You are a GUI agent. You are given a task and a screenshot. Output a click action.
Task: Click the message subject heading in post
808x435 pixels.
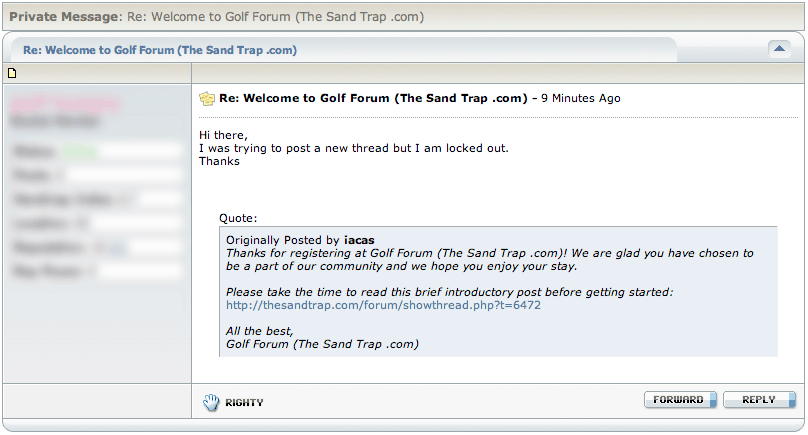pyautogui.click(x=373, y=98)
